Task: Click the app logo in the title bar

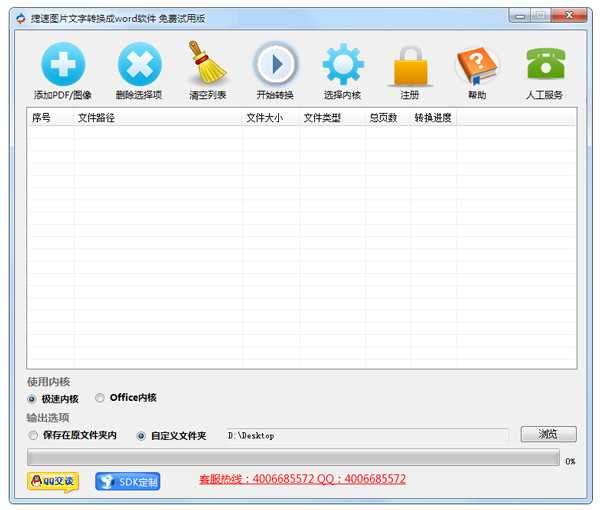Action: pyautogui.click(x=21, y=18)
